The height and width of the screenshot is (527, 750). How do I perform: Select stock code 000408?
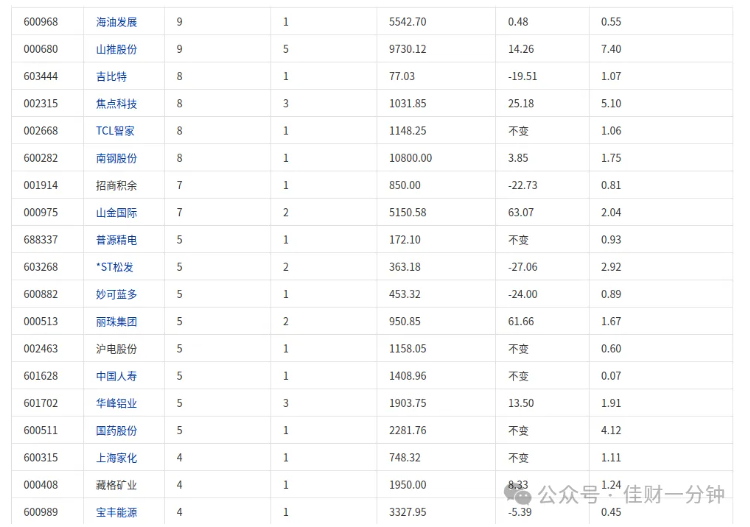pos(41,485)
